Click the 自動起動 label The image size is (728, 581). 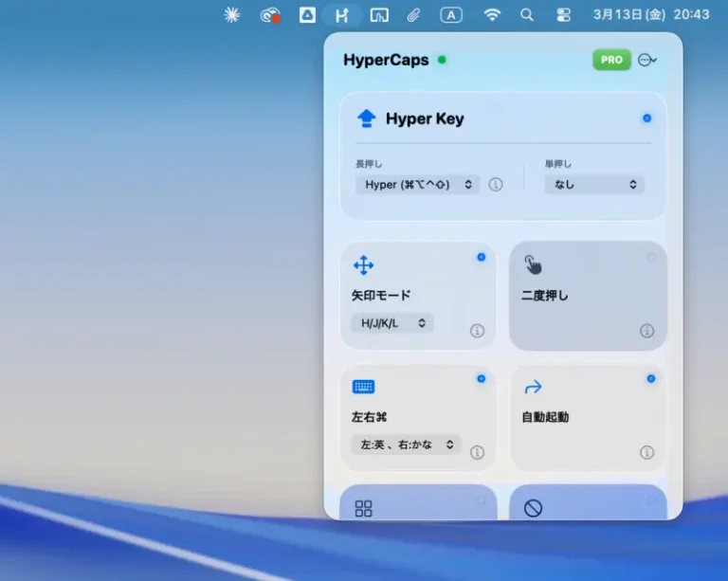click(545, 417)
